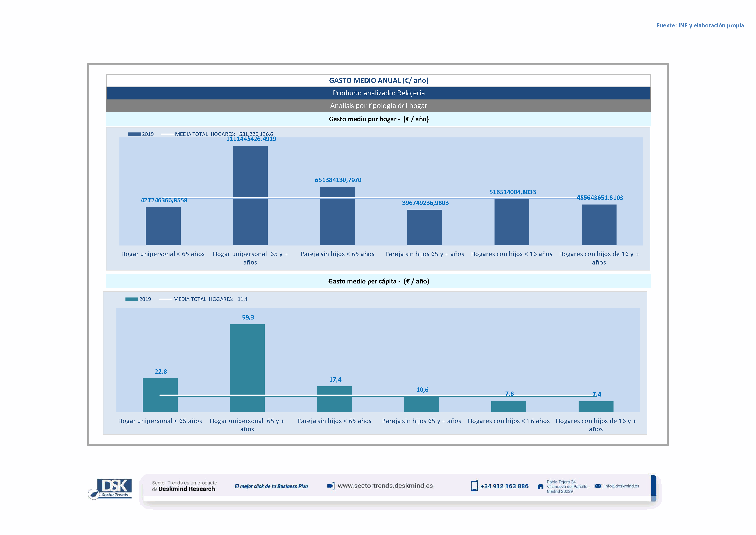Screen dimensions: 756x535
Task: Click the 'Gasto medio per cápita' section heading
Action: click(x=378, y=281)
